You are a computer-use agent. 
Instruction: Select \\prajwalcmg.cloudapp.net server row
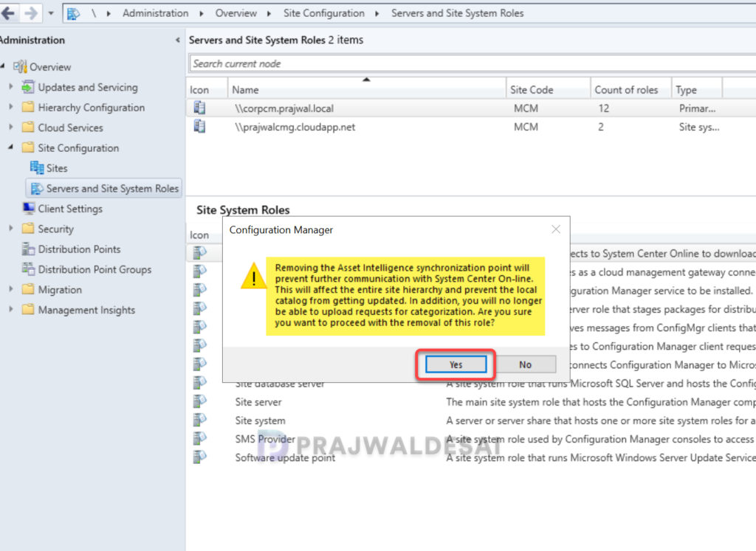[x=471, y=127]
